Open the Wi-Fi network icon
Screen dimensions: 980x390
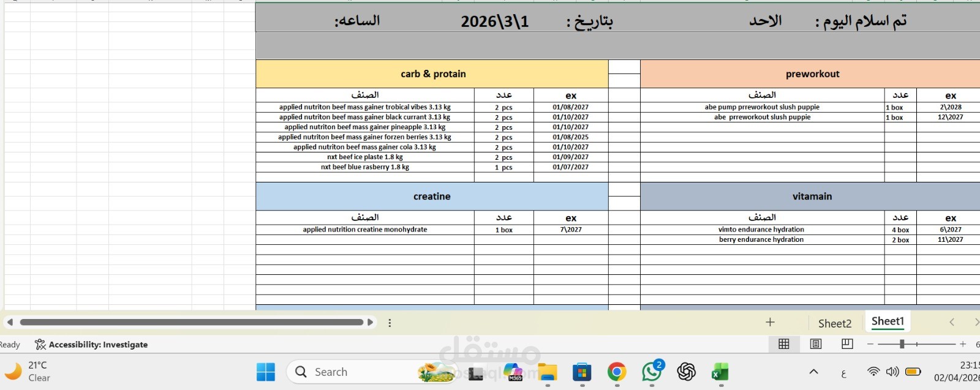[873, 371]
